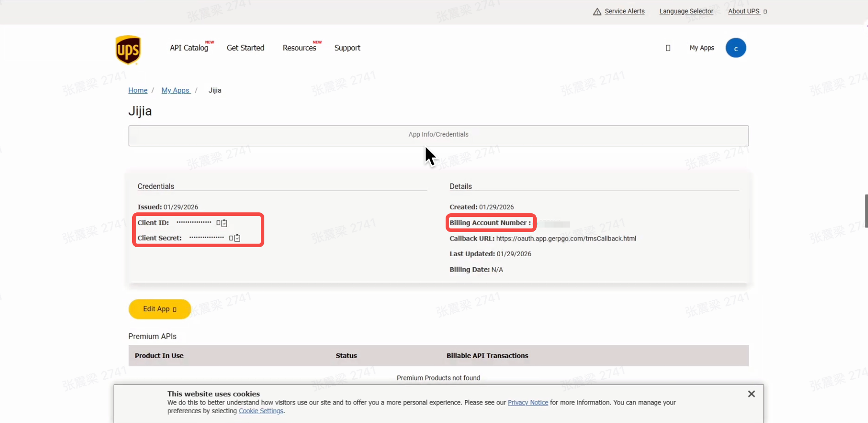Image resolution: width=868 pixels, height=423 pixels.
Task: Click the Billing Date N/A line
Action: (x=476, y=270)
